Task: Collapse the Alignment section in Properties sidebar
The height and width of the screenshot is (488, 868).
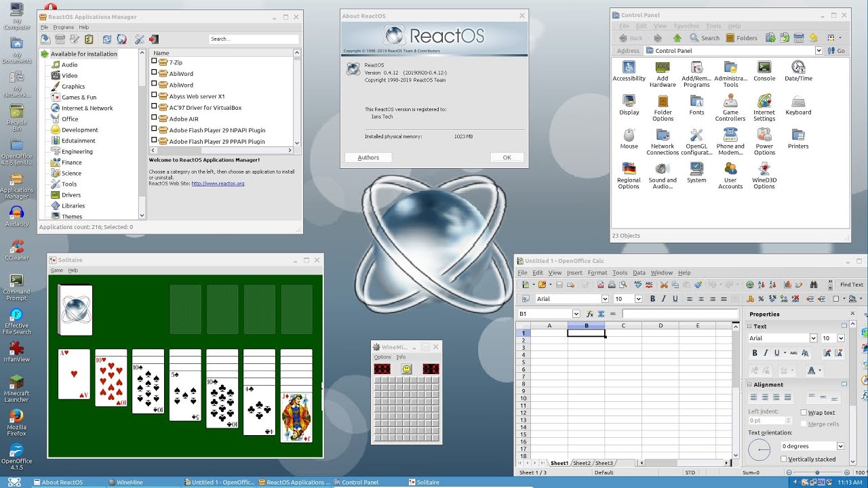Action: pos(750,384)
